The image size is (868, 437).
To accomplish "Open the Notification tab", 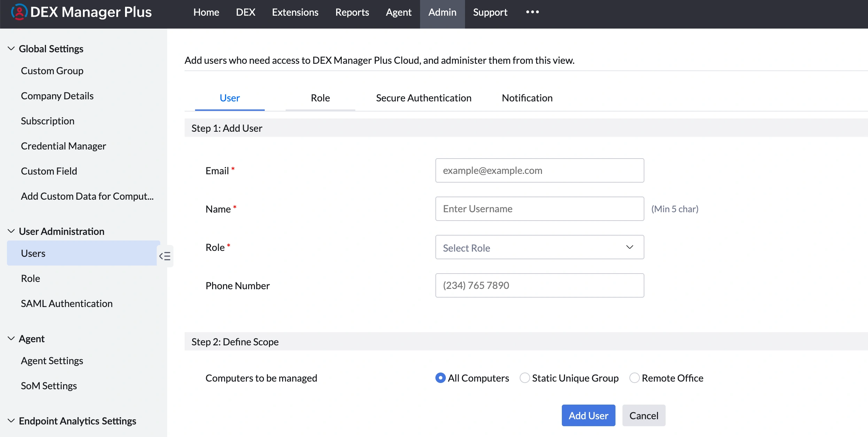I will 527,98.
